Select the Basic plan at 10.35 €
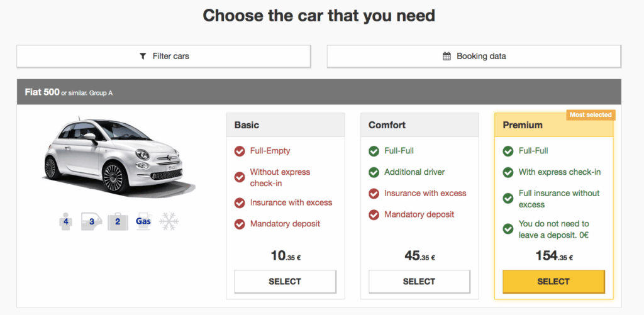This screenshot has height=315, width=644. [285, 282]
